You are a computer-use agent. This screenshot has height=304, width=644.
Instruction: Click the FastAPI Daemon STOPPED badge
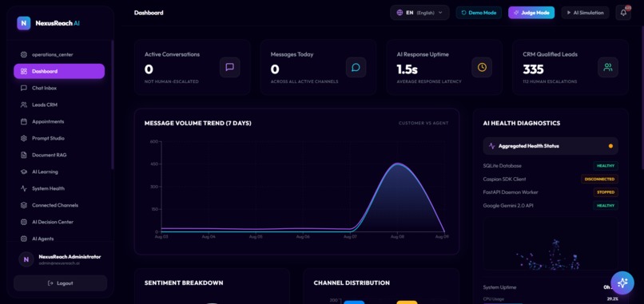[x=606, y=192]
